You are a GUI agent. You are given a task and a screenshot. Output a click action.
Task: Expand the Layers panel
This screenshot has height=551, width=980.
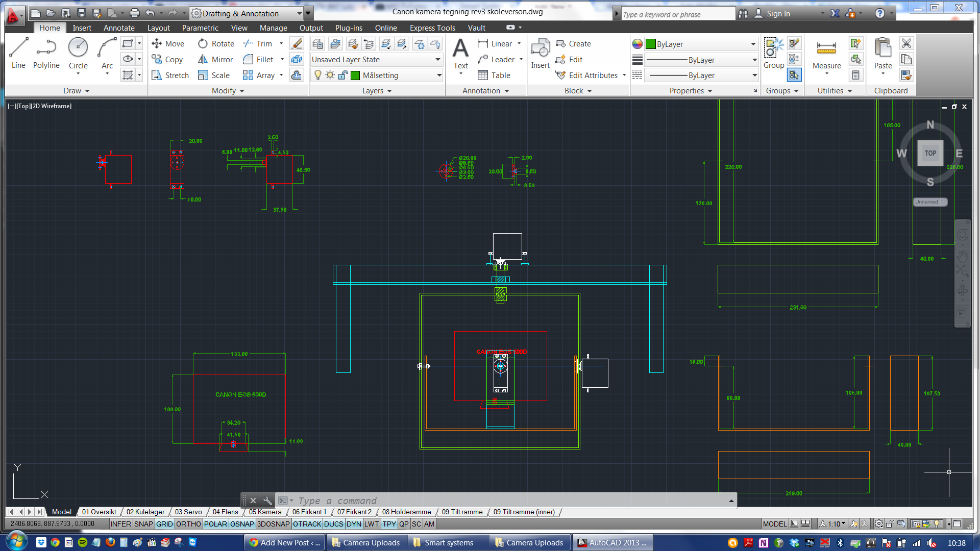(x=377, y=91)
